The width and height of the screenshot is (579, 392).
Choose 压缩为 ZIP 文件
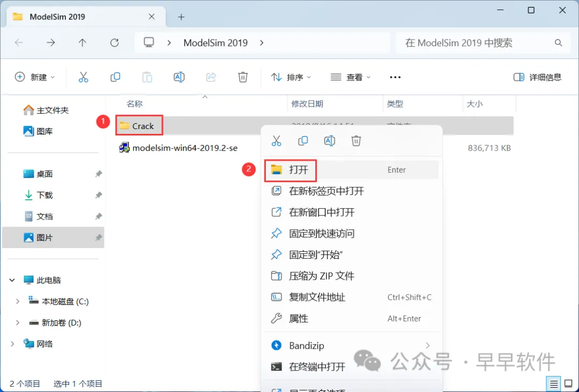point(351,276)
